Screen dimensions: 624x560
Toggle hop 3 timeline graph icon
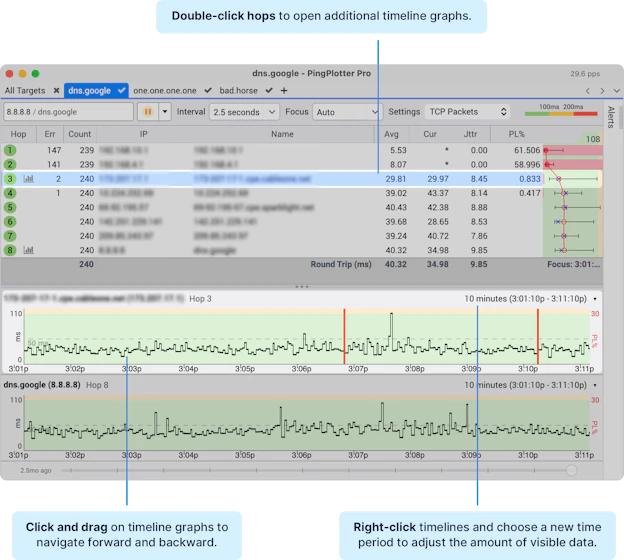tap(29, 179)
